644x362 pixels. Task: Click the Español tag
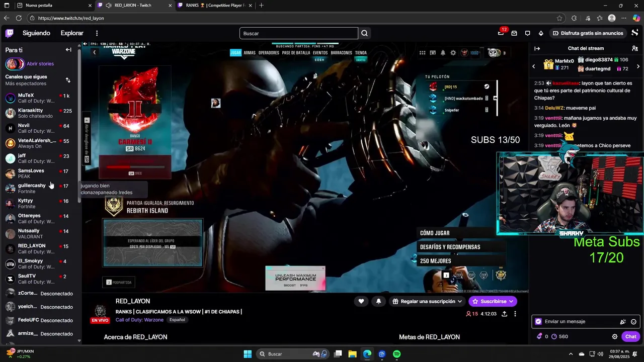tap(177, 320)
